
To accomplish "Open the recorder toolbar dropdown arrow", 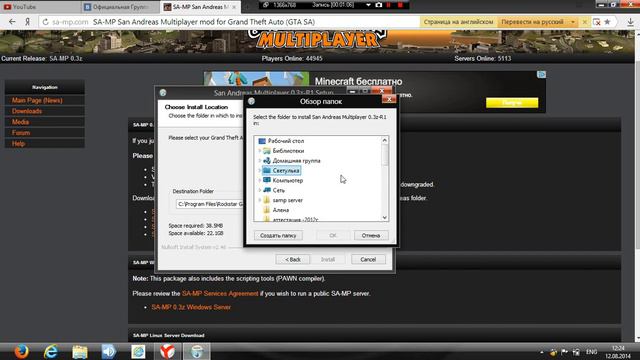I will pos(368,5).
